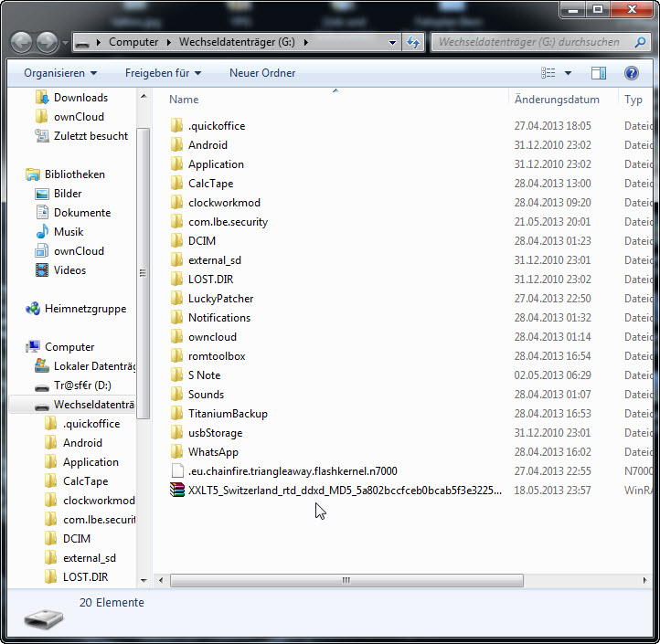The height and width of the screenshot is (644, 660).
Task: Select the CalcTape folder in file list
Action: [210, 184]
